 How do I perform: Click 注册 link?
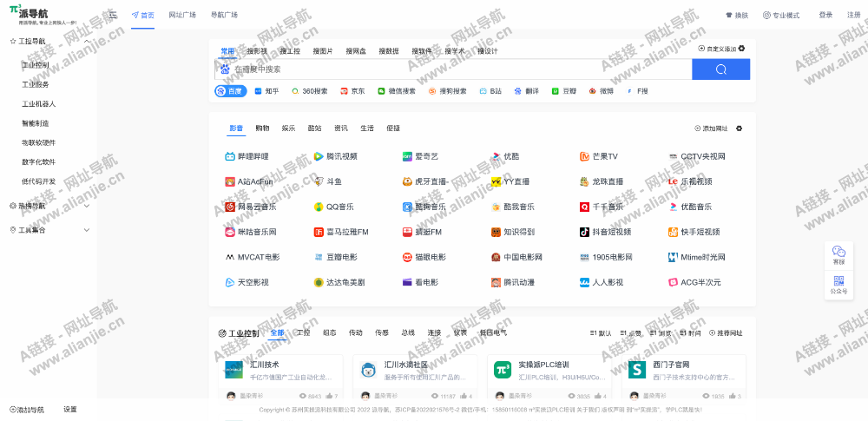point(853,16)
